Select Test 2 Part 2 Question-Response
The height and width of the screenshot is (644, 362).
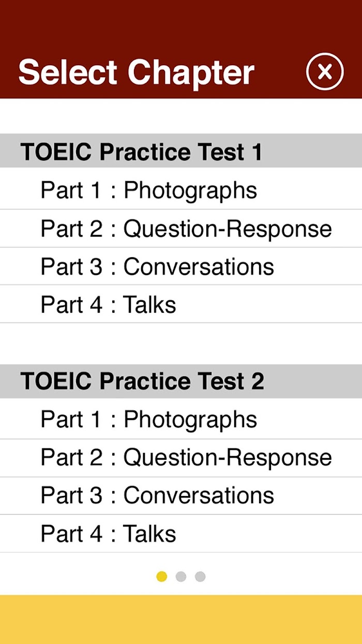[x=181, y=458]
